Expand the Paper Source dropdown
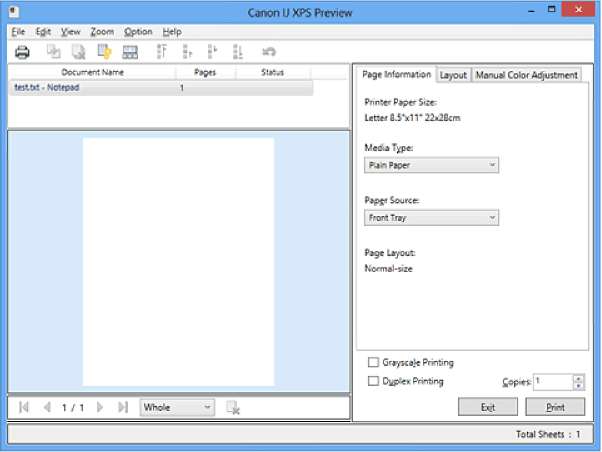This screenshot has height=452, width=602. pos(431,217)
